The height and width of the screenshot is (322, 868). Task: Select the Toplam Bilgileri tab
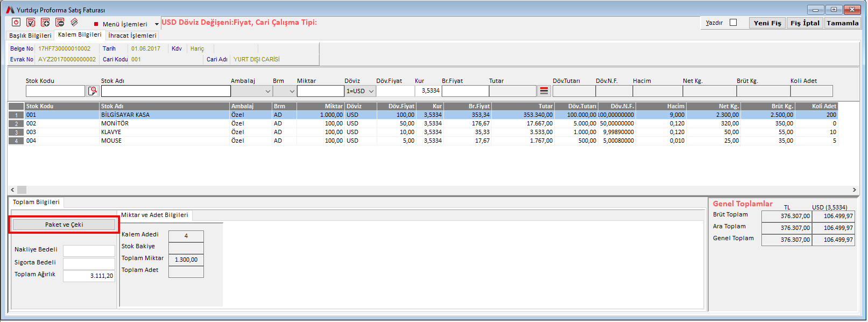click(36, 202)
